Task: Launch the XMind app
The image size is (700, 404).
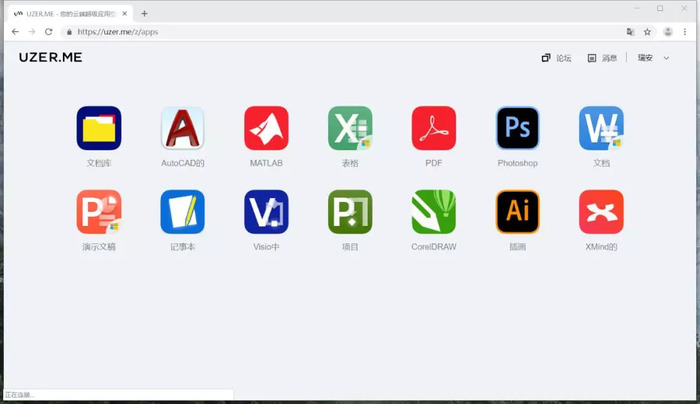Action: [601, 212]
